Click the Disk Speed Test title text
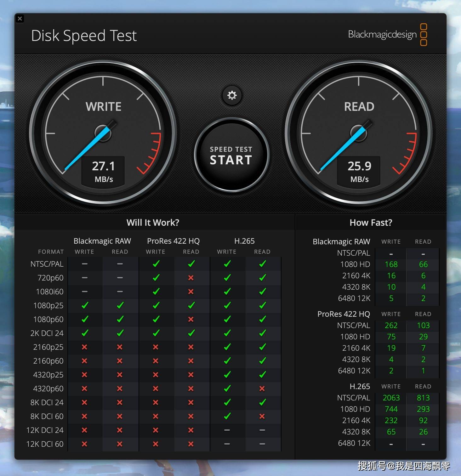Image resolution: width=461 pixels, height=476 pixels. click(x=84, y=36)
